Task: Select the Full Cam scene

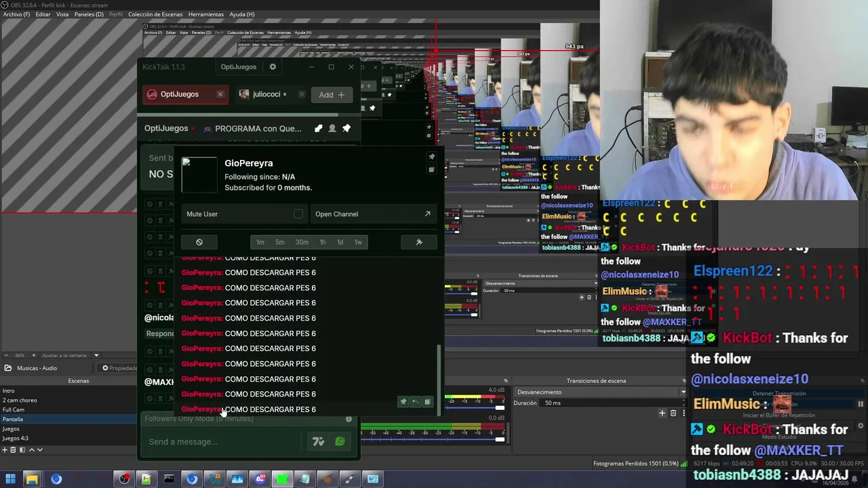Action: (69, 409)
